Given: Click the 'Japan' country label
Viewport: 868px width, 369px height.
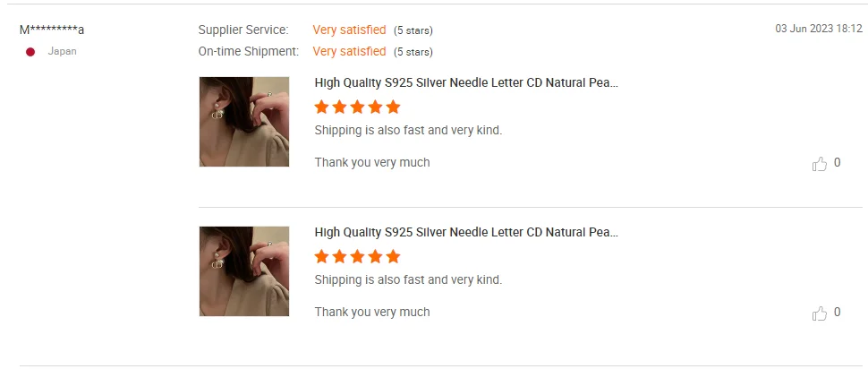Looking at the screenshot, I should coord(62,51).
